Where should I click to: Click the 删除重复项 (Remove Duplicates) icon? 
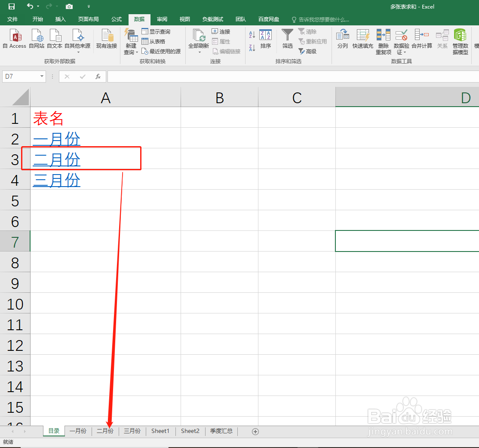point(383,39)
